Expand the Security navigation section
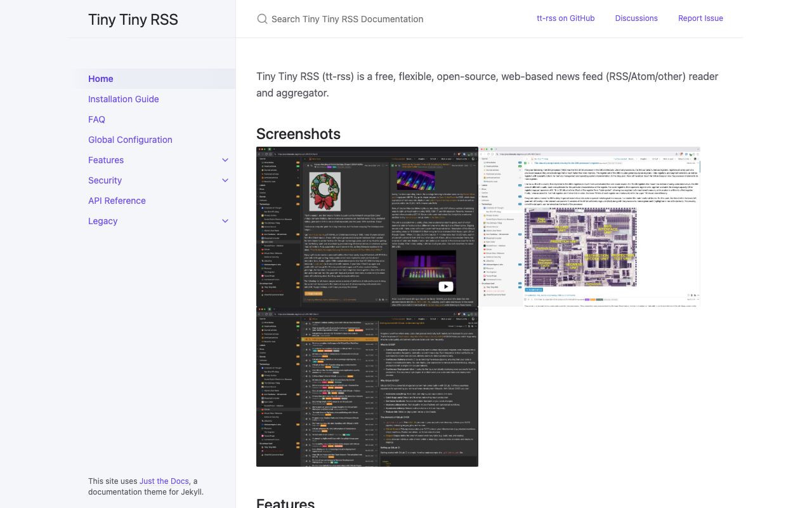Viewport: 812px width, 508px height. click(225, 180)
